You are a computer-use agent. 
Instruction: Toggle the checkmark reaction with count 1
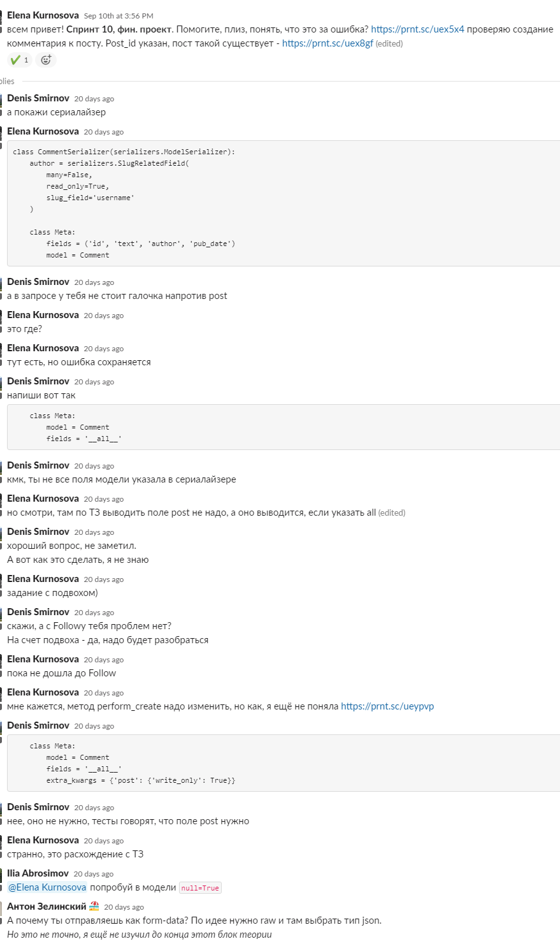coord(20,60)
